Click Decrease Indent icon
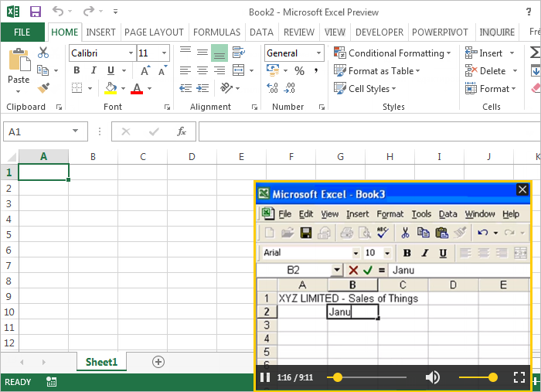This screenshot has height=392, width=541. pyautogui.click(x=185, y=88)
